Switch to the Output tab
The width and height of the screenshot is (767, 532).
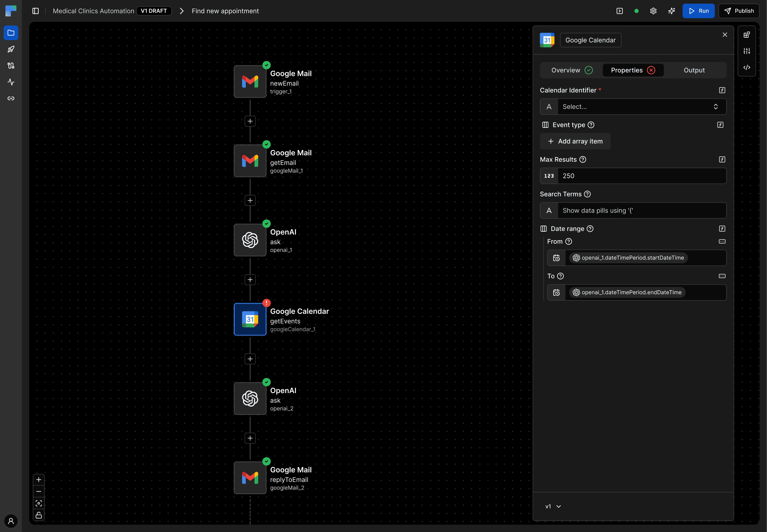[694, 70]
